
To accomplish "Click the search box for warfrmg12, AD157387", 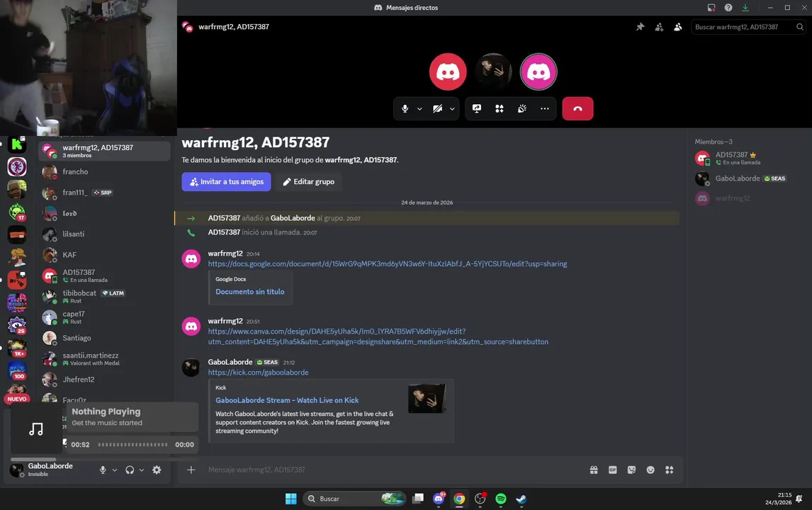I will [748, 27].
